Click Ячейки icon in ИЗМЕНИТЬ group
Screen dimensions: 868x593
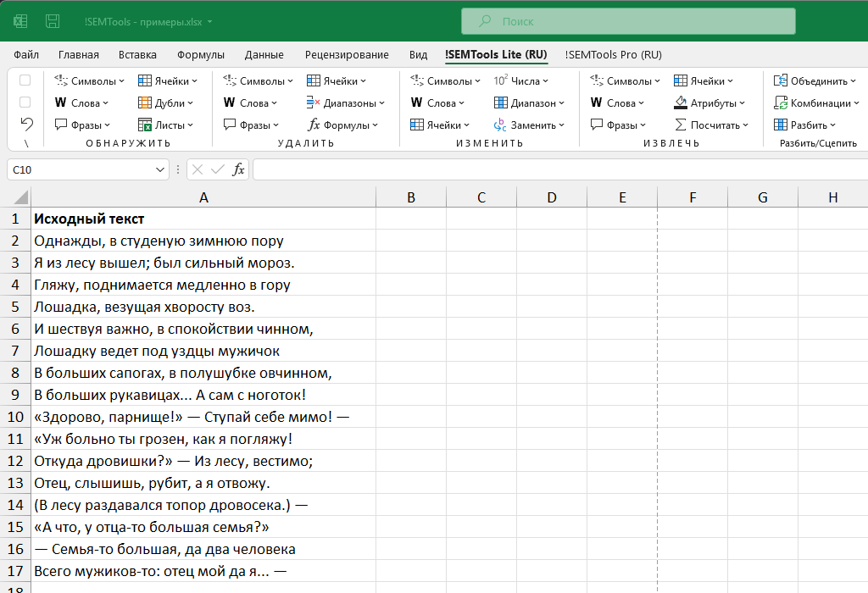click(x=417, y=125)
